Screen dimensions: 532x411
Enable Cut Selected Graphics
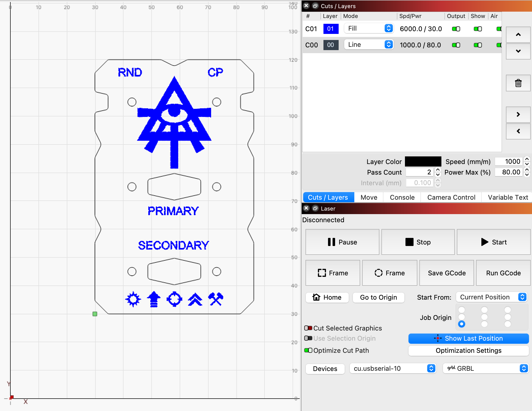click(308, 328)
